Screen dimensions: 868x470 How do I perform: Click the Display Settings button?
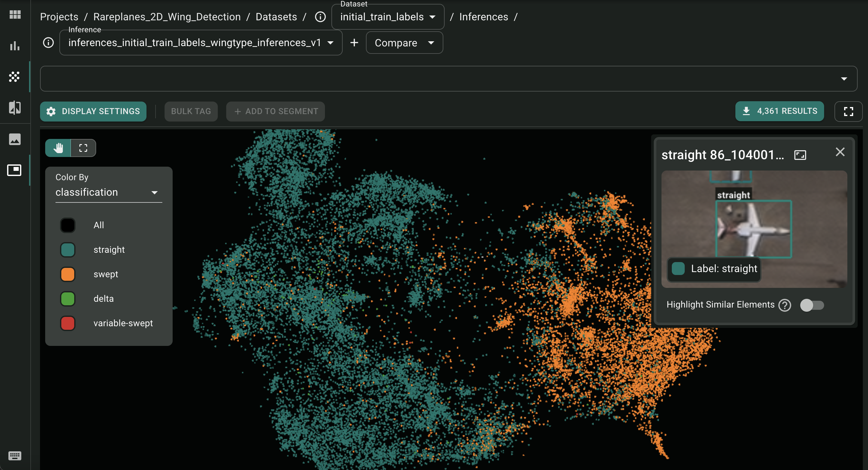click(93, 111)
